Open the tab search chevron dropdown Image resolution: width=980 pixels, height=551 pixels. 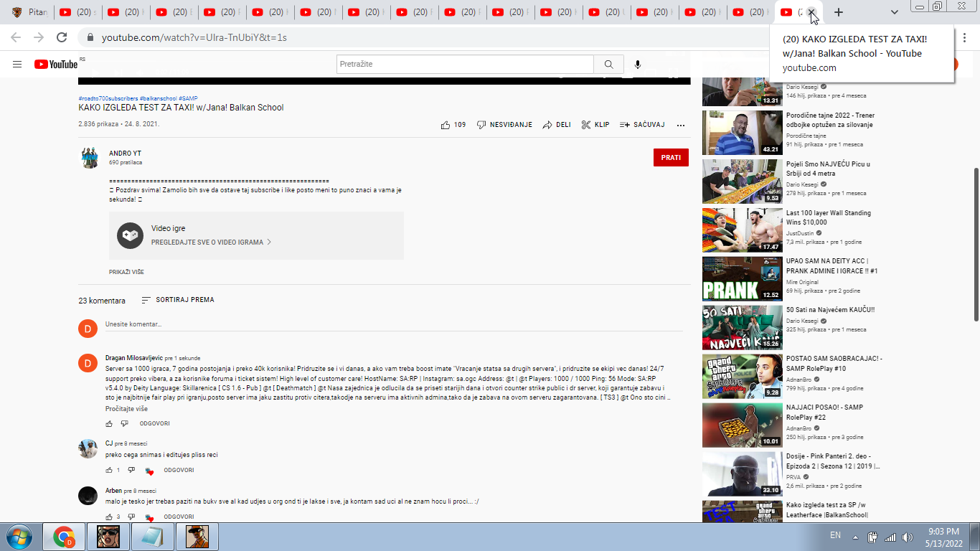coord(894,12)
